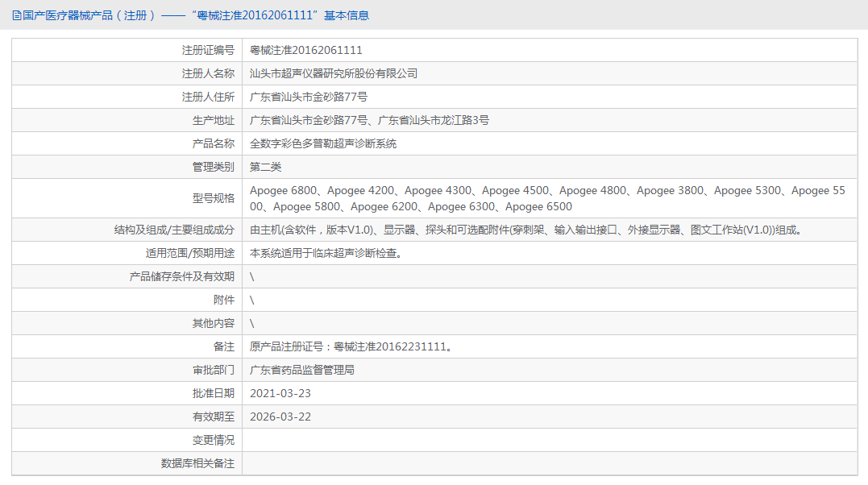The height and width of the screenshot is (485, 868).
Task: Click the 数据库相关备注 label
Action: pyautogui.click(x=197, y=463)
